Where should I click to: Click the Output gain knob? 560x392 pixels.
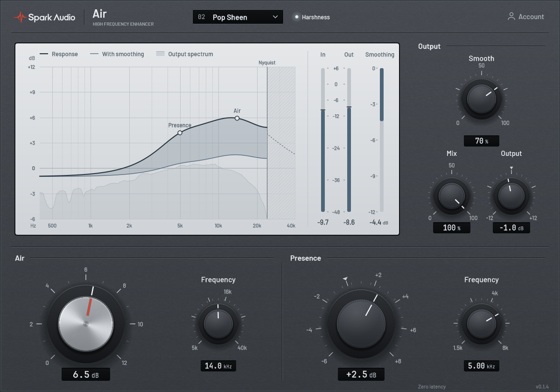pos(511,196)
